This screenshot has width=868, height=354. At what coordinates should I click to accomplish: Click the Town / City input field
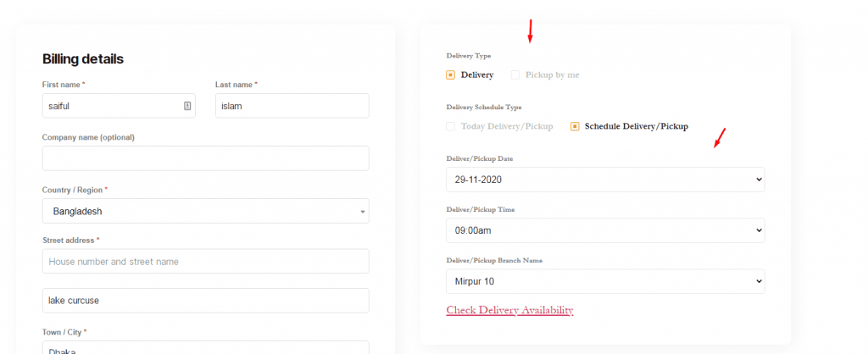tap(205, 347)
